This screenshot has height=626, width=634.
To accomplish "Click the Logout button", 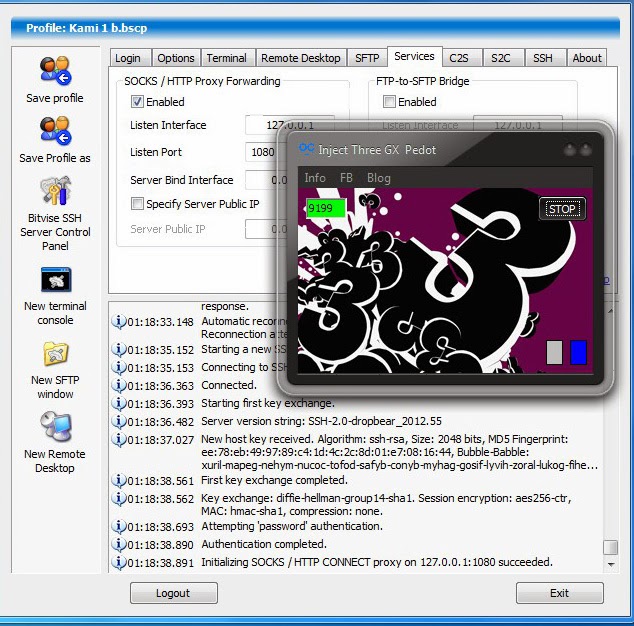I will point(174,593).
